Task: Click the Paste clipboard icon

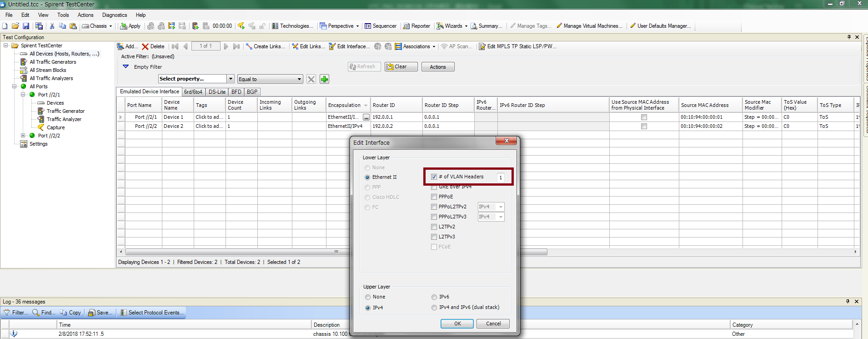Action: (x=73, y=26)
